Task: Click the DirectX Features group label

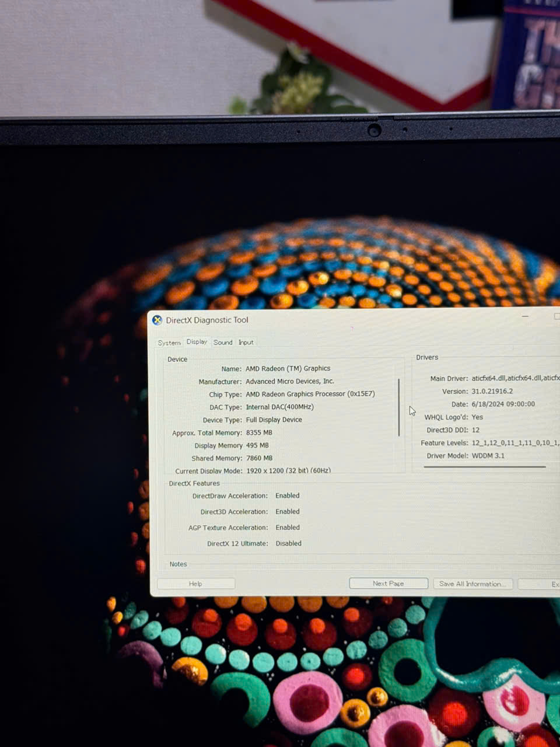Action: 194,483
